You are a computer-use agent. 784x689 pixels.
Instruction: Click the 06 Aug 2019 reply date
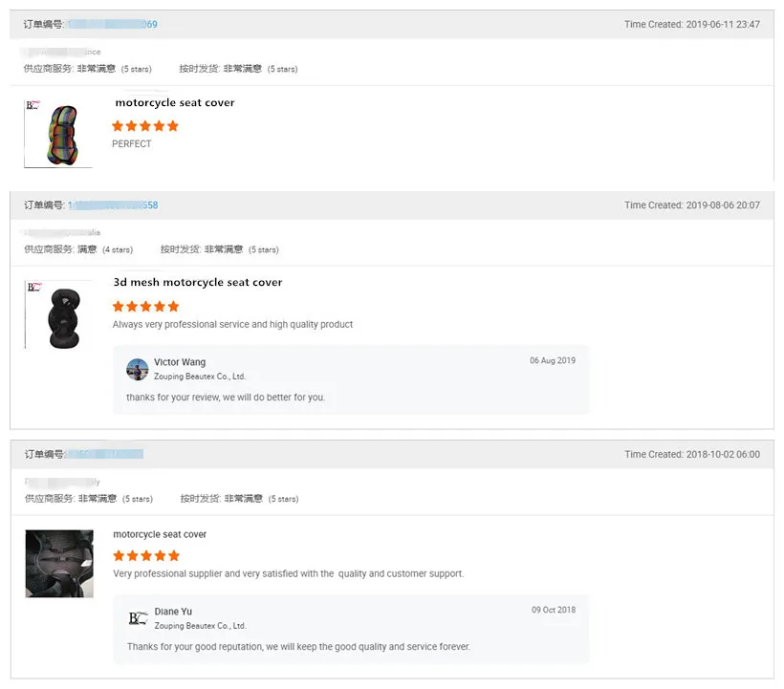pyautogui.click(x=553, y=360)
